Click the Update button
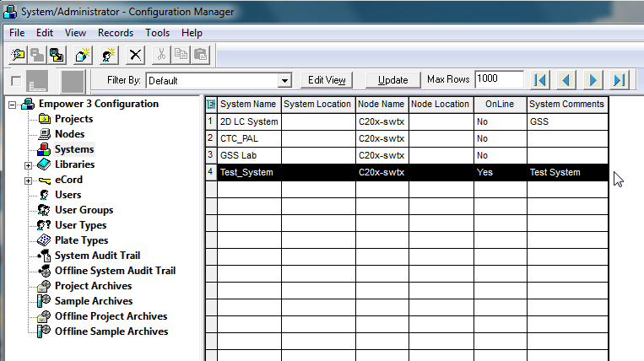 [x=393, y=80]
